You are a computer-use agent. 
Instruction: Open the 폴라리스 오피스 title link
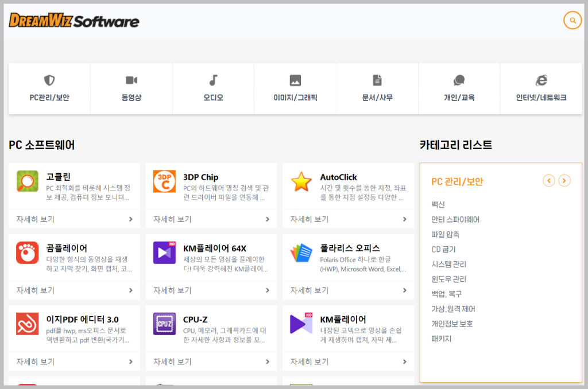pyautogui.click(x=350, y=248)
